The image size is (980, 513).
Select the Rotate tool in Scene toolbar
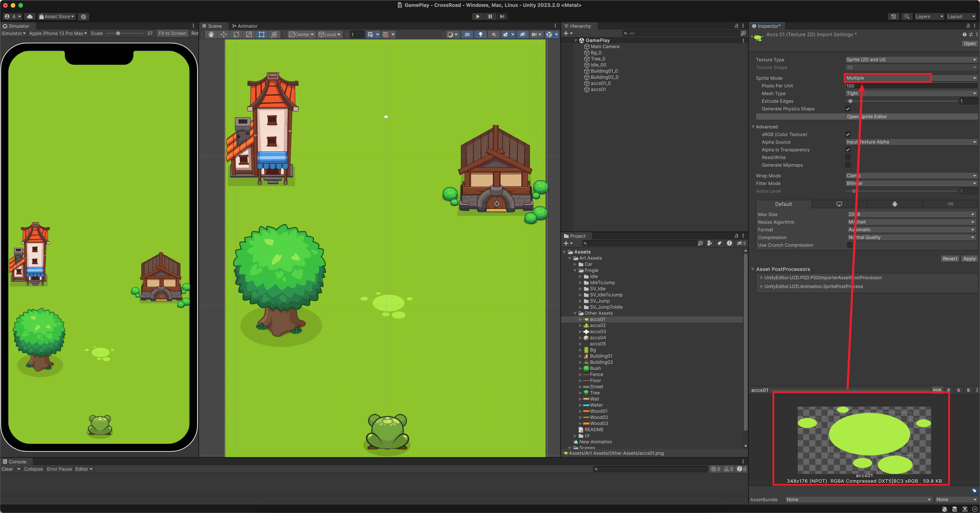point(236,34)
